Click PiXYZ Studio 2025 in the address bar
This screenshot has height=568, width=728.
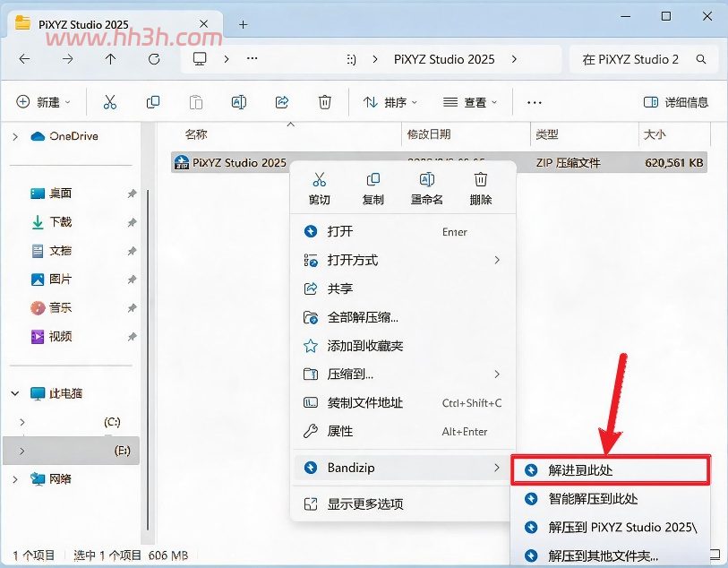pos(444,59)
